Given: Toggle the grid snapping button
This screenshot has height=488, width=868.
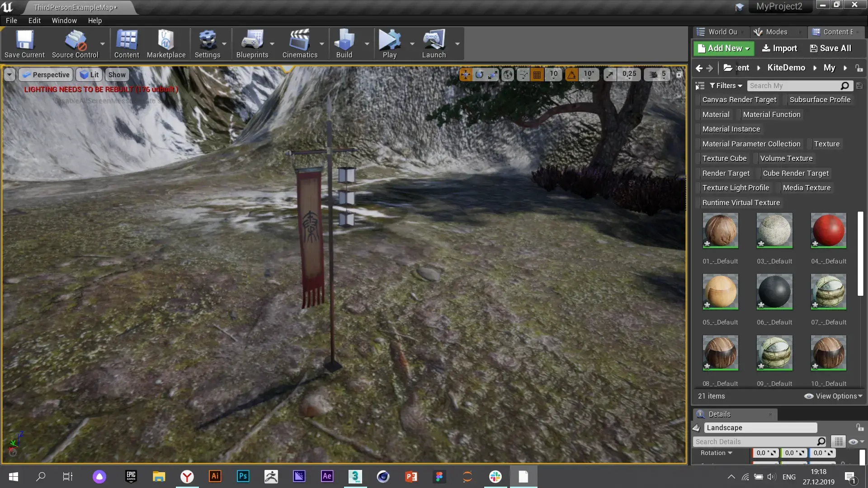Looking at the screenshot, I should click(537, 75).
